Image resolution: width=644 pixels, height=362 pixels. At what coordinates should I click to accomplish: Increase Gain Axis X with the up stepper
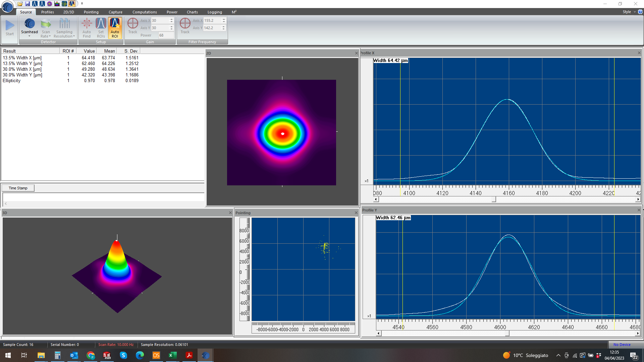(171, 19)
